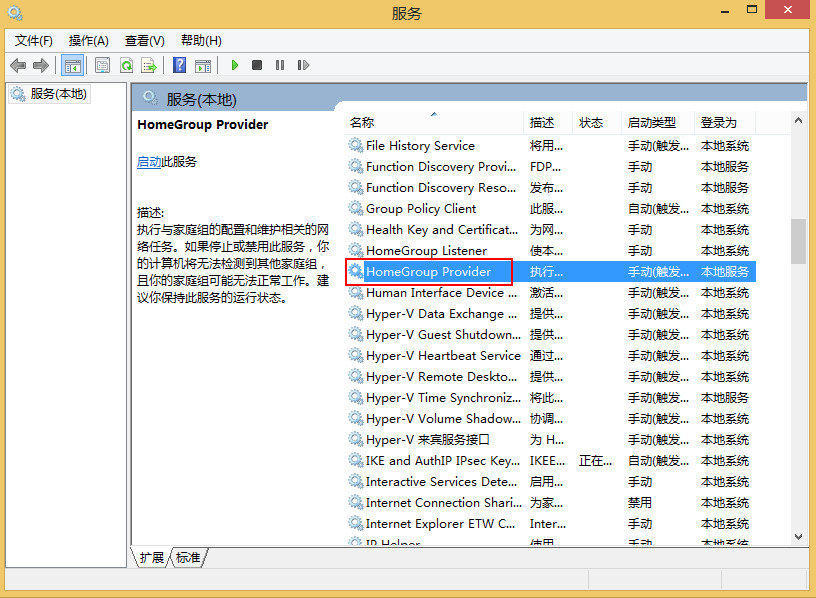Click the gear icon of IKE and AuthIP
The height and width of the screenshot is (598, 816).
tap(356, 461)
